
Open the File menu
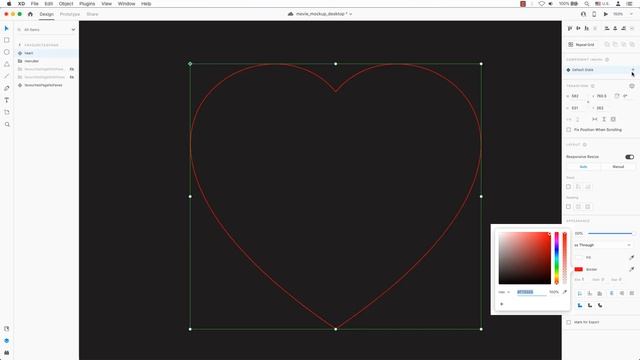35,4
